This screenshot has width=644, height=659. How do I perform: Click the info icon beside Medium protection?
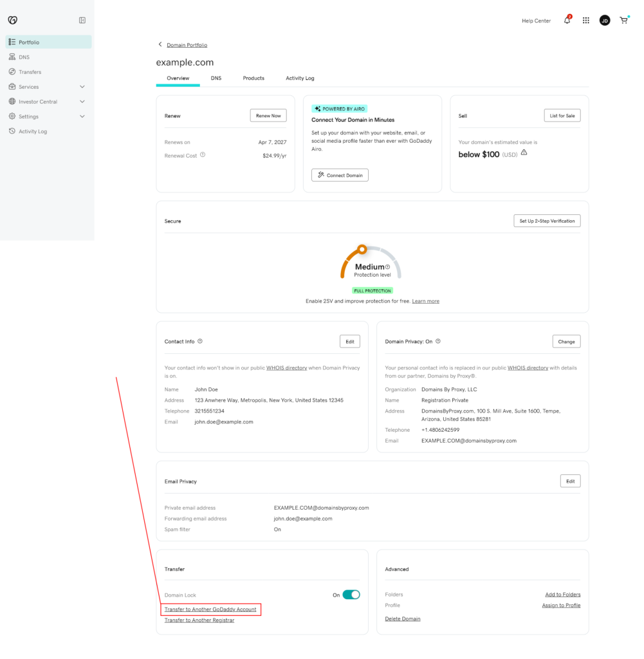click(388, 267)
